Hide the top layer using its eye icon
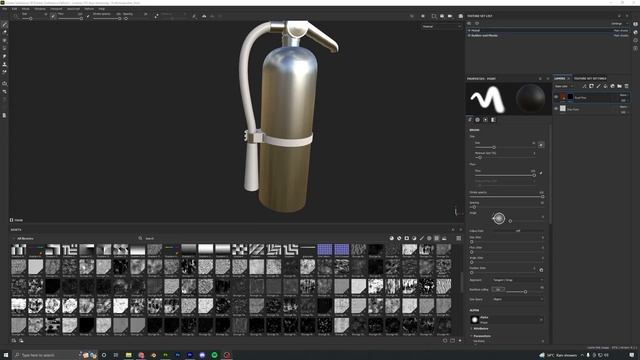 click(x=556, y=97)
